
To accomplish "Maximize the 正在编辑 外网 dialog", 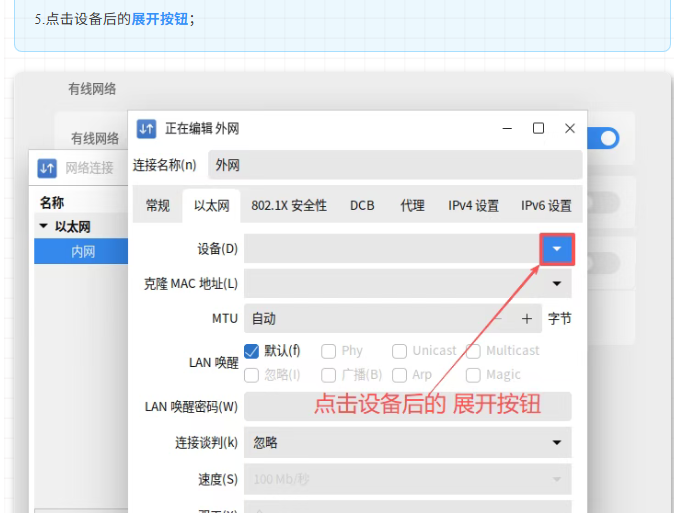I will click(538, 128).
